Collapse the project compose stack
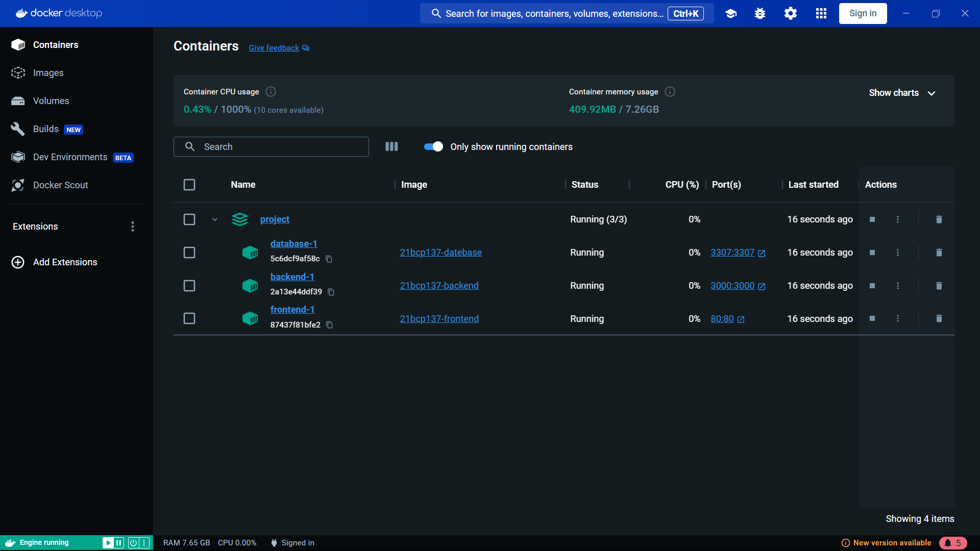The height and width of the screenshot is (551, 980). pos(215,219)
